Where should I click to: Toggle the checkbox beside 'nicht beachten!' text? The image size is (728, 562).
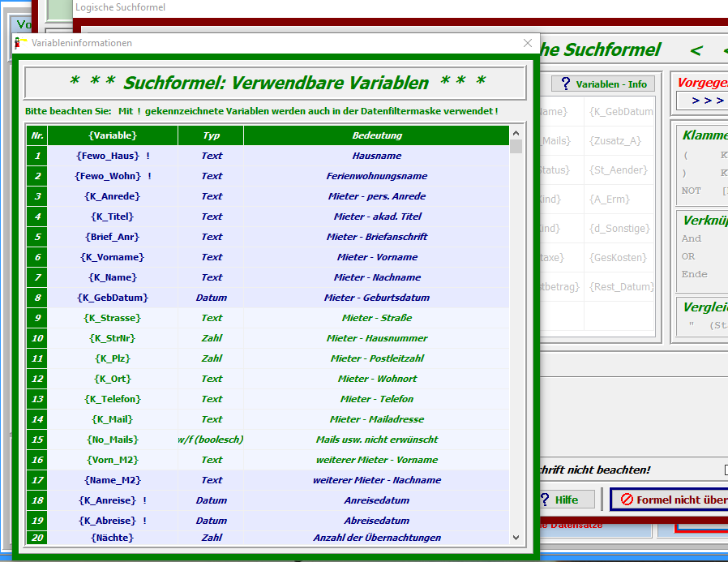coord(725,470)
